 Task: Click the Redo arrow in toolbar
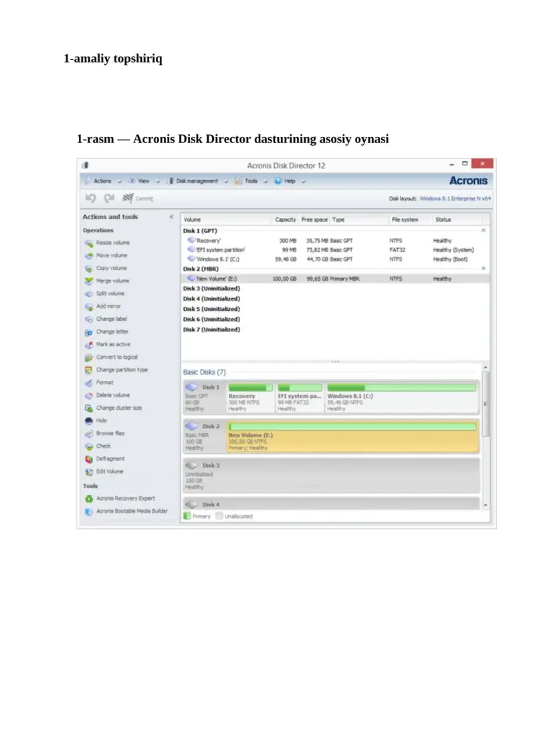coord(109,198)
